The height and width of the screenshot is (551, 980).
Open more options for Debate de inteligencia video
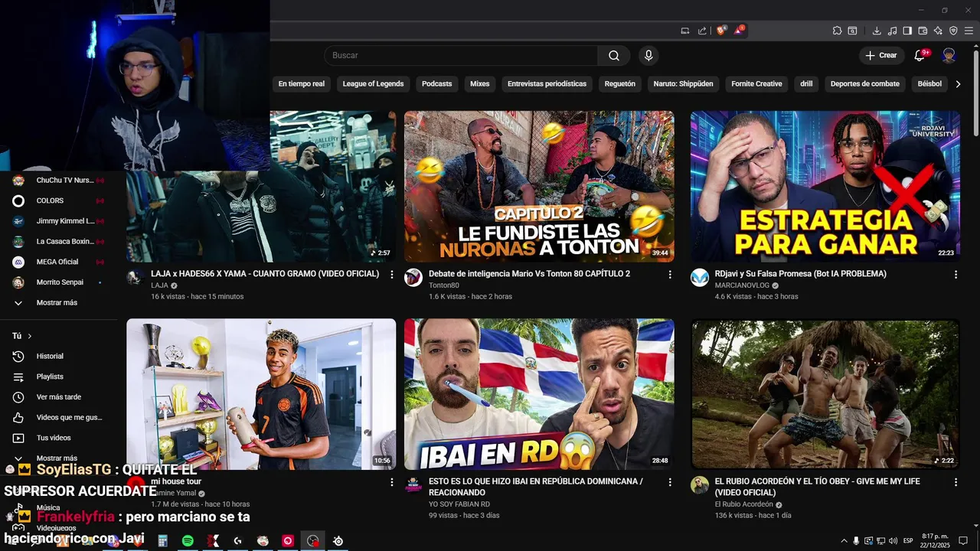[x=670, y=274]
